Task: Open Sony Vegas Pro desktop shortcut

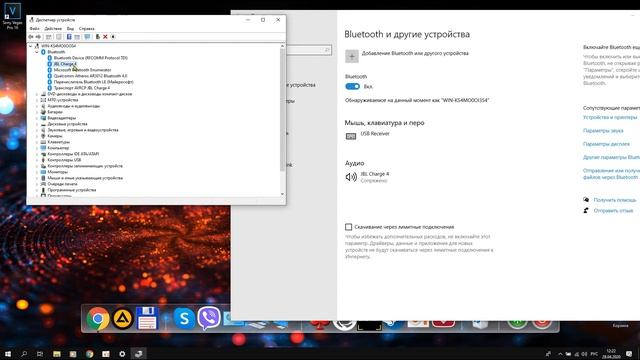Action: [12, 16]
